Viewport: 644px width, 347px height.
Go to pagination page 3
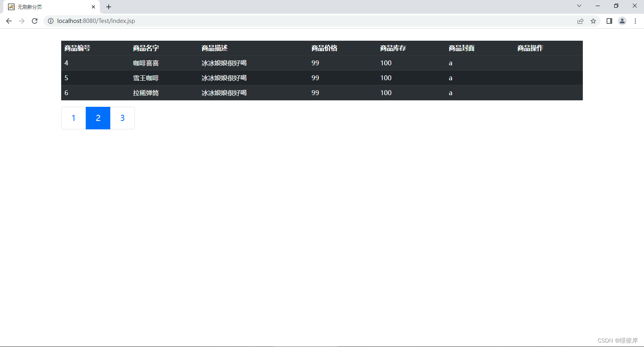pos(122,118)
